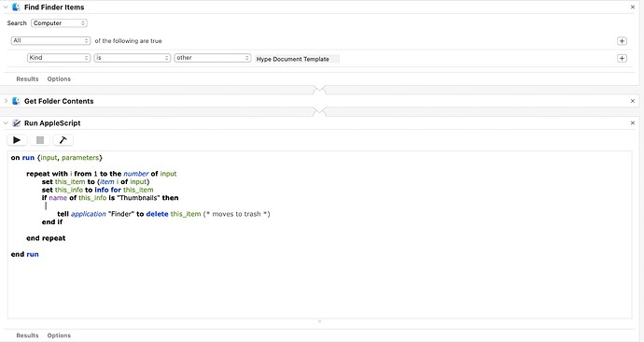This screenshot has width=644, height=342.
Task: Click the Finder icon beside Get Folder Contents
Action: coord(16,101)
